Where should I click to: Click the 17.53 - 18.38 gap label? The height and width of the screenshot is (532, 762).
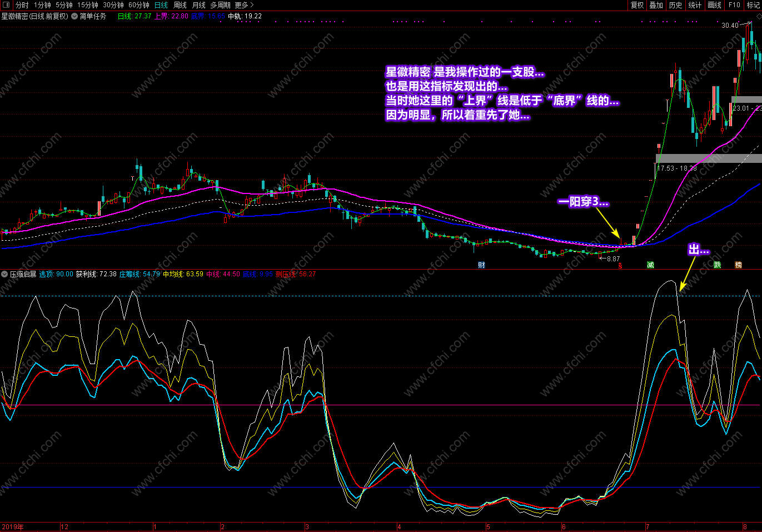pyautogui.click(x=677, y=168)
